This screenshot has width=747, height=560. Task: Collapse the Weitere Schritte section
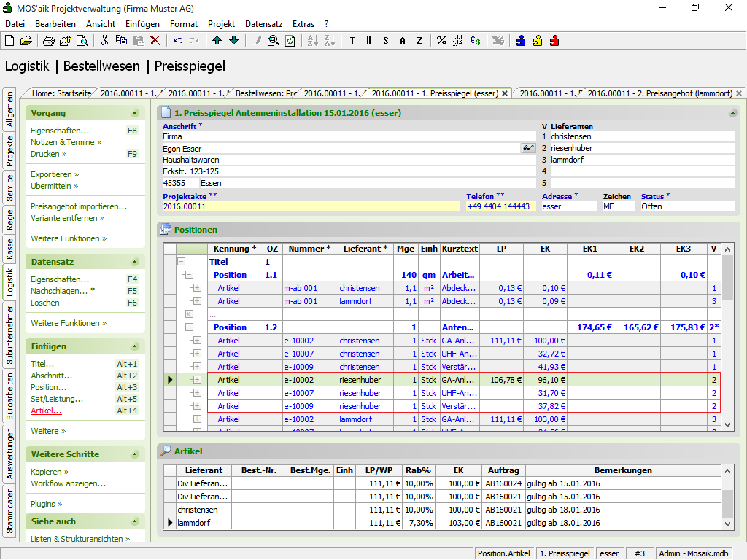pyautogui.click(x=135, y=454)
